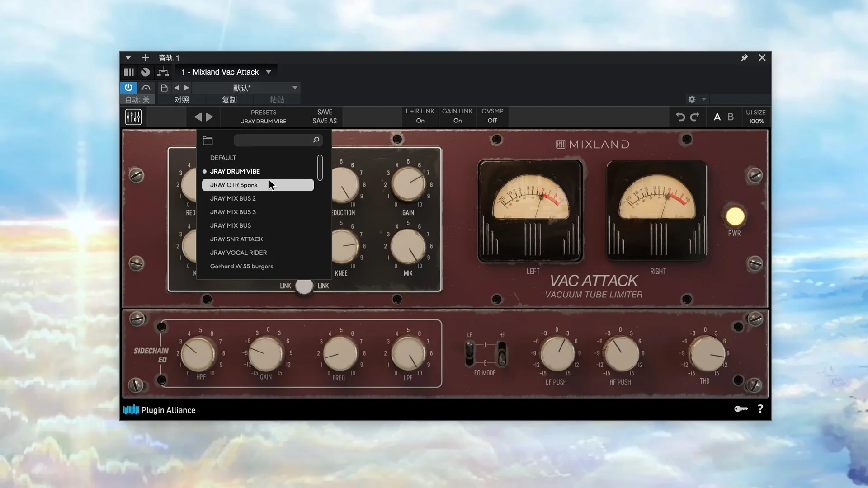Click the MIX knob
This screenshot has width=868, height=488.
(x=408, y=246)
